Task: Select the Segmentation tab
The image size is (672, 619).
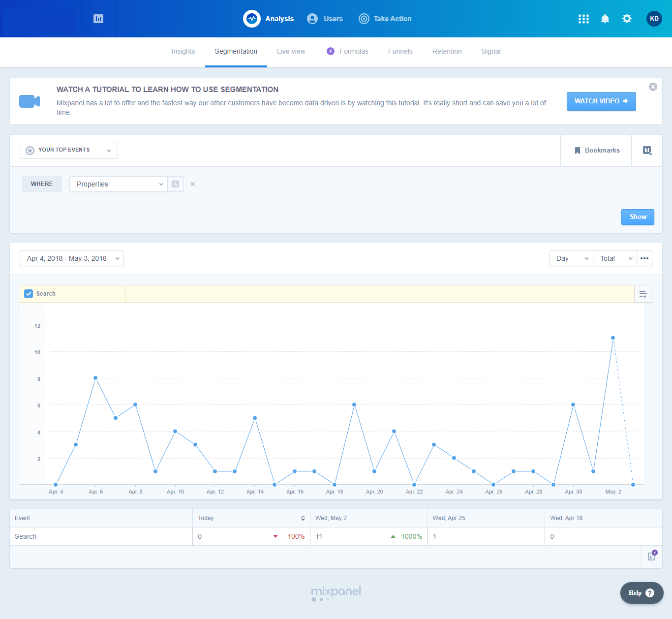Action: pos(236,51)
